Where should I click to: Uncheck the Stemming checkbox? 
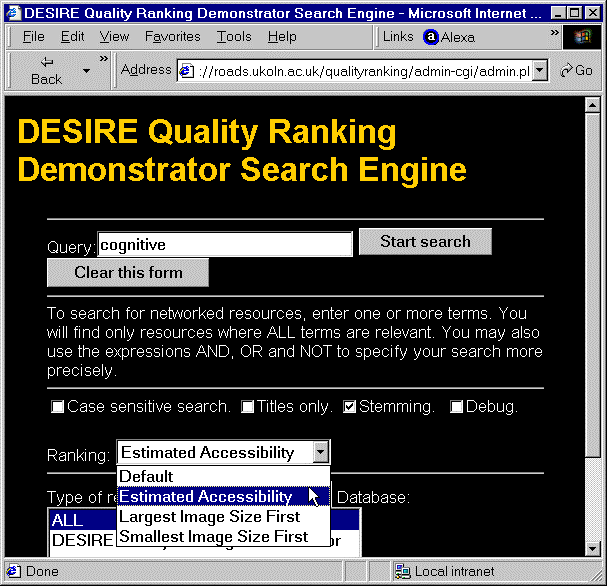coord(350,407)
